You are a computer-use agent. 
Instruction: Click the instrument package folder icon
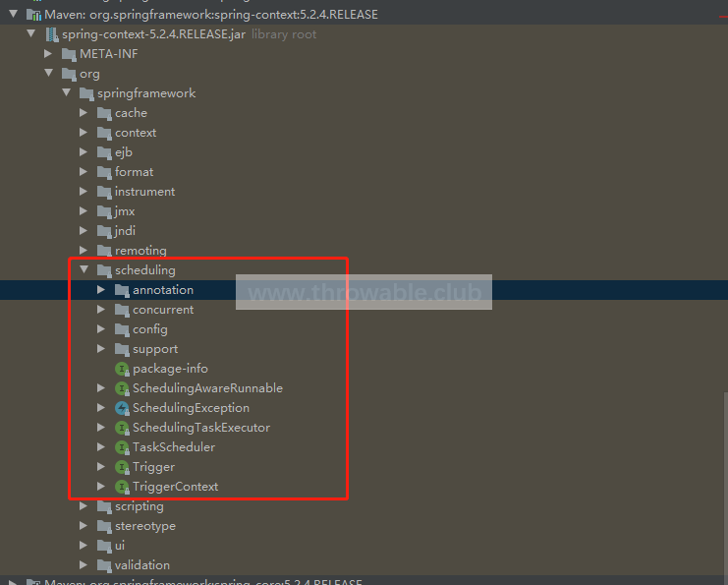(104, 192)
